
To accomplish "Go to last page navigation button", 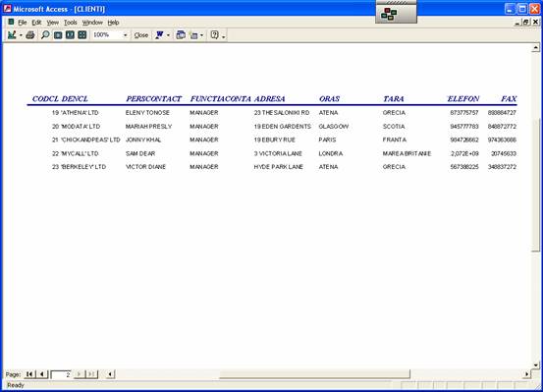I will (91, 374).
